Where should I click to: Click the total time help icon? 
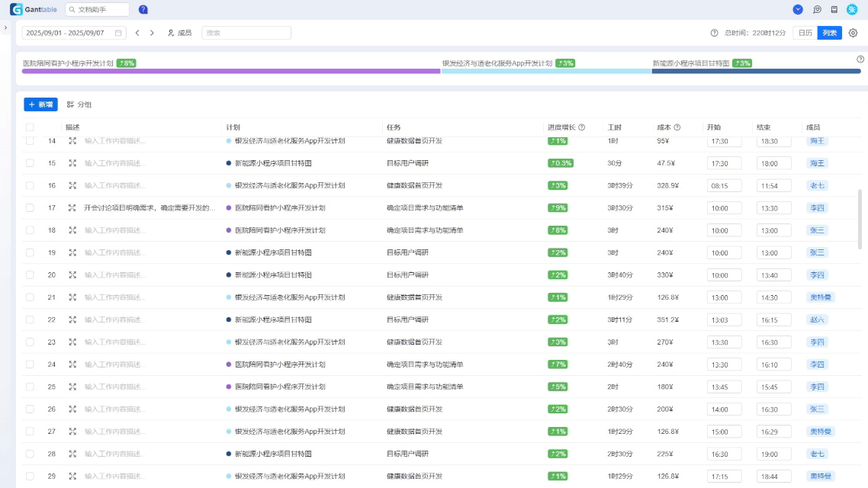click(714, 34)
